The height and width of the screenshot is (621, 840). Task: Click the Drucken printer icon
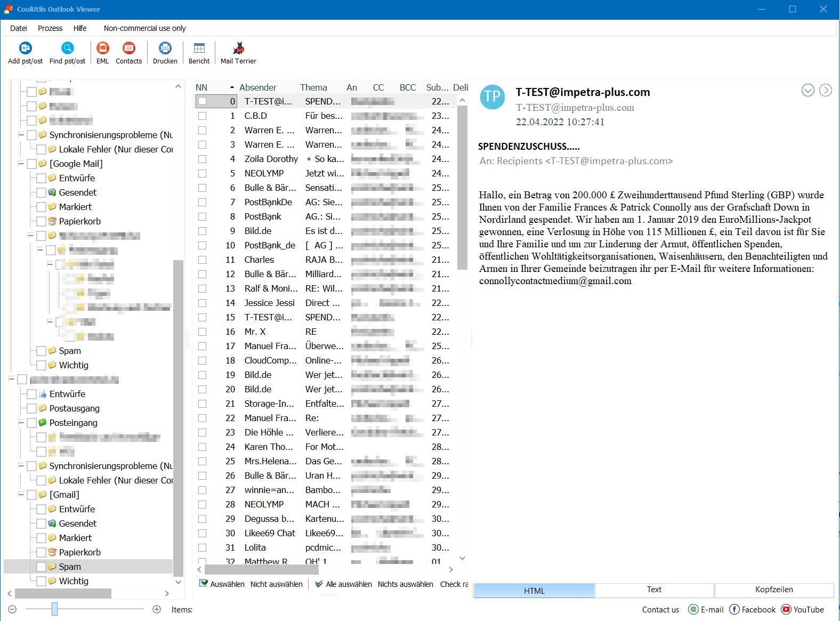click(165, 49)
